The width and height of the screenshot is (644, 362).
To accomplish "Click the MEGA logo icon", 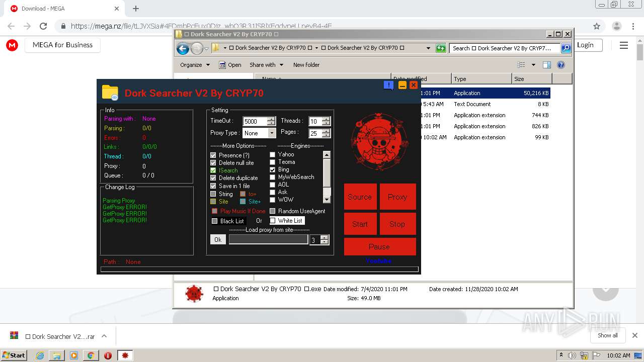I will (x=12, y=45).
